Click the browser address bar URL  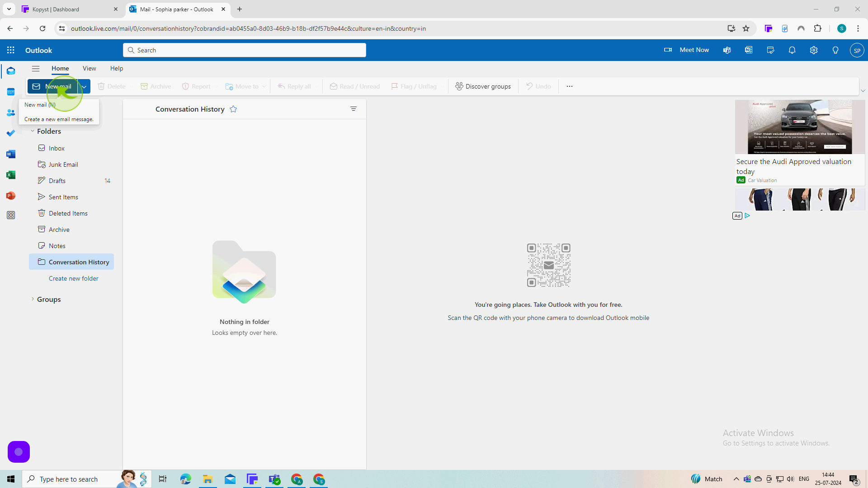click(x=248, y=28)
